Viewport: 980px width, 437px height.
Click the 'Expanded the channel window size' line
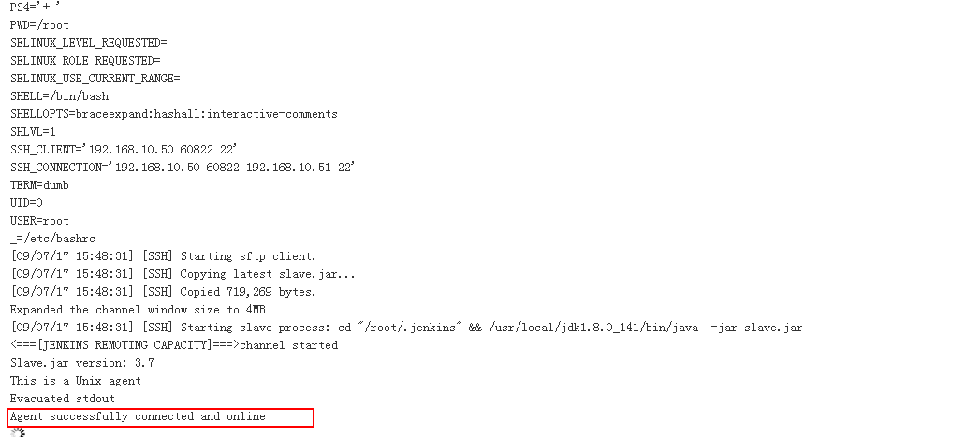[x=138, y=310]
